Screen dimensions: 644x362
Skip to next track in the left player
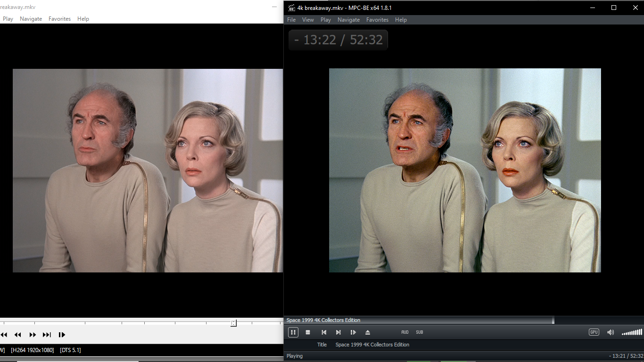47,335
